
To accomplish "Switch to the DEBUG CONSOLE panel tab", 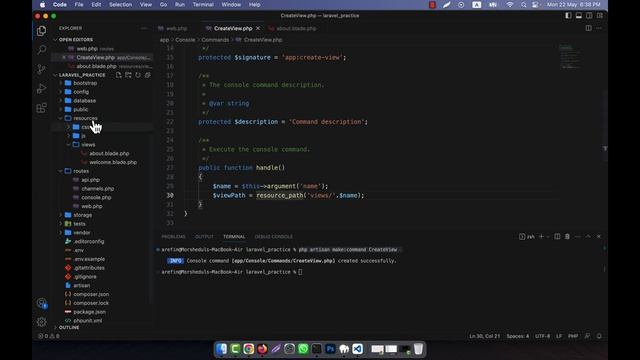I will click(273, 237).
